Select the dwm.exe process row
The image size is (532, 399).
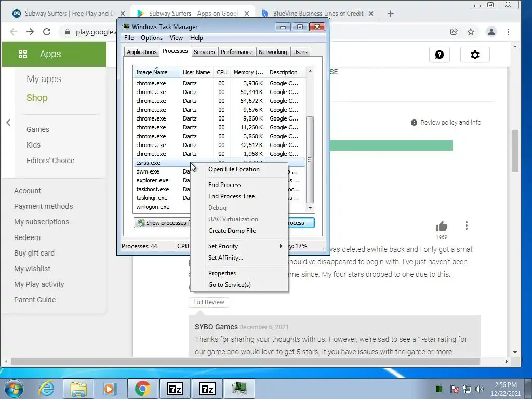[162, 171]
